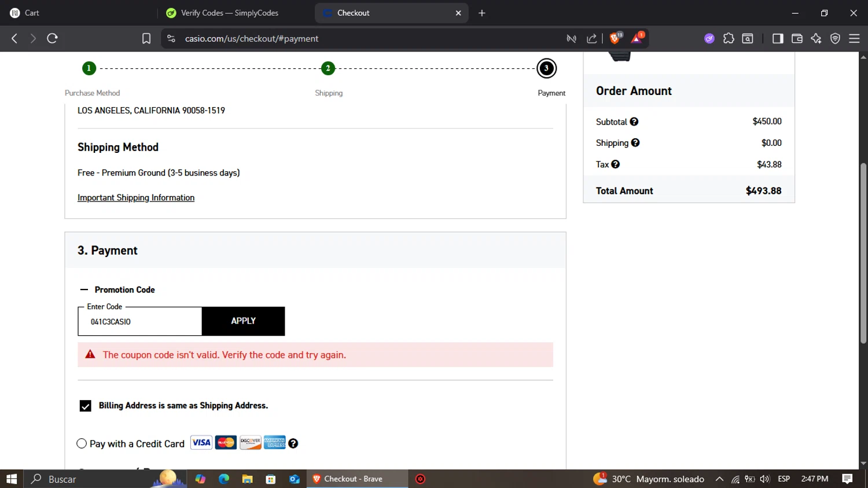This screenshot has height=488, width=868.
Task: Click the address bar URL
Action: tap(252, 38)
